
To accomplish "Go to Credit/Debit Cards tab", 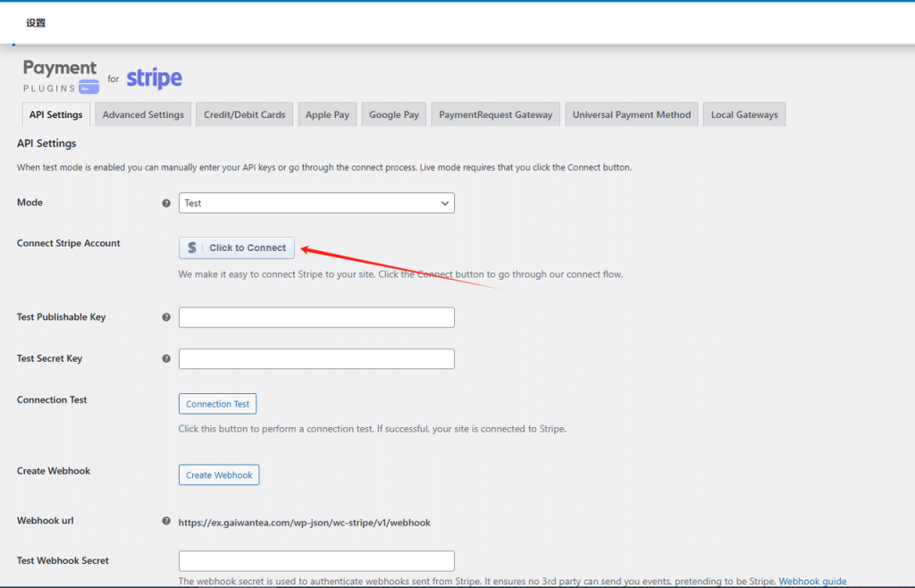I will click(x=244, y=114).
